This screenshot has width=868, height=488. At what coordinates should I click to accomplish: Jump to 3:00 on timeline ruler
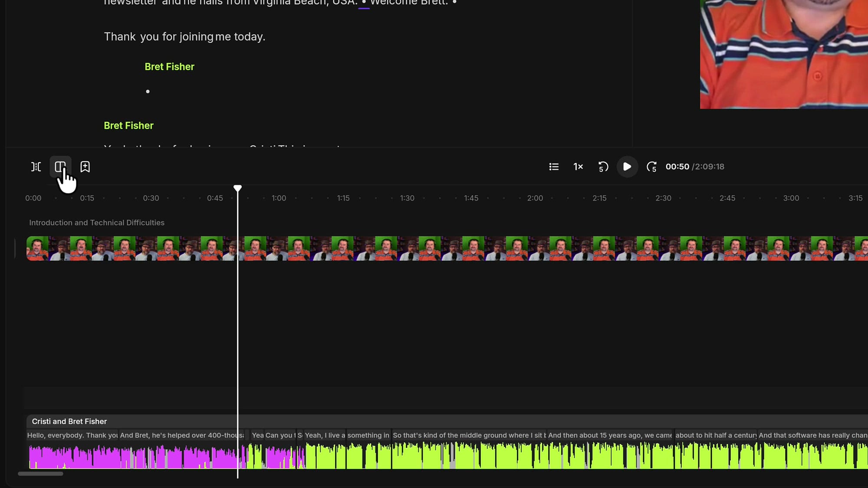(791, 198)
